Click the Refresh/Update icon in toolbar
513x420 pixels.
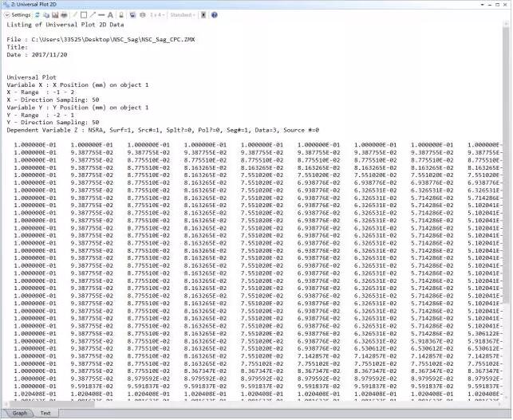37,15
